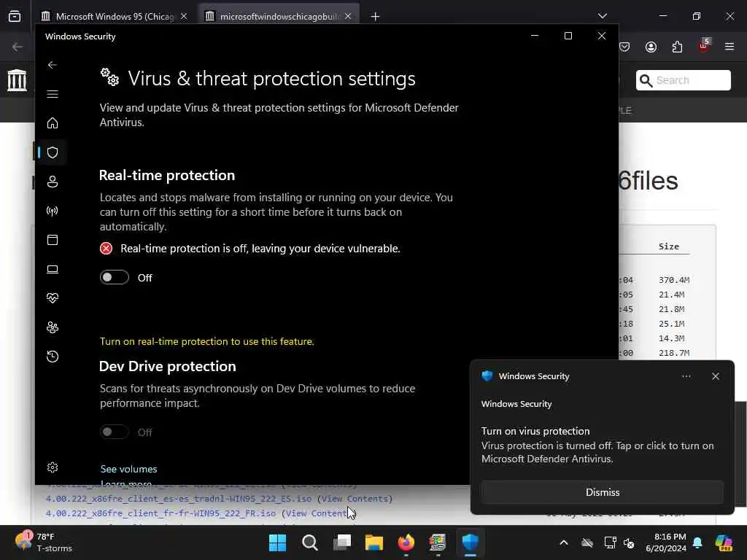
Task: Open Windows Security settings gear
Action: (x=53, y=467)
